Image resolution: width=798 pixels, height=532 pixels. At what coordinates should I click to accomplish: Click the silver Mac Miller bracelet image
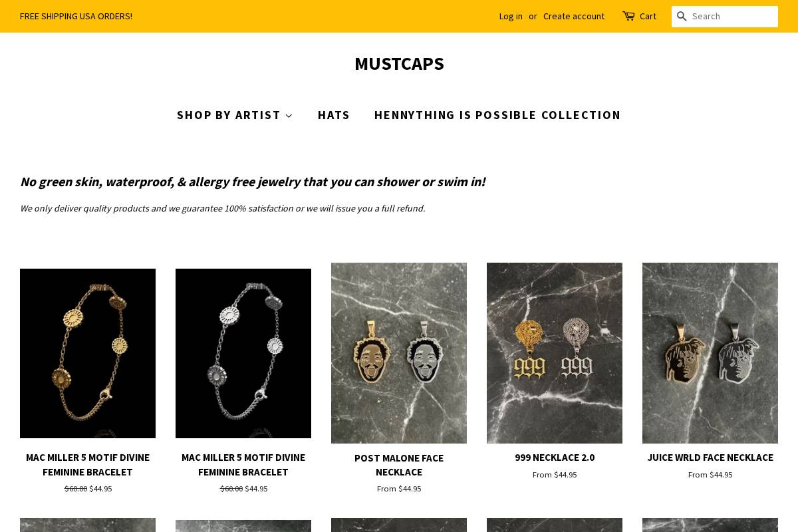point(243,353)
